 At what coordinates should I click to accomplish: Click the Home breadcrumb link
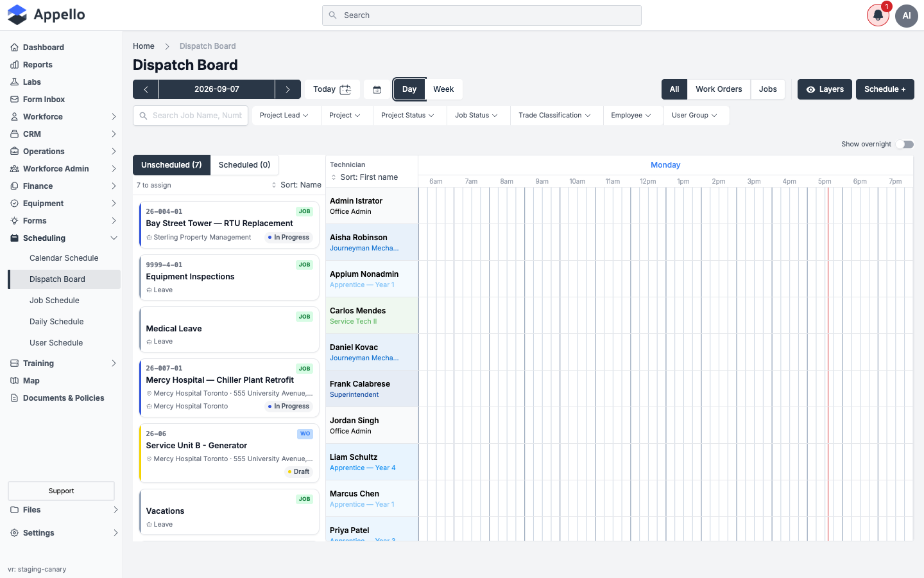[144, 46]
